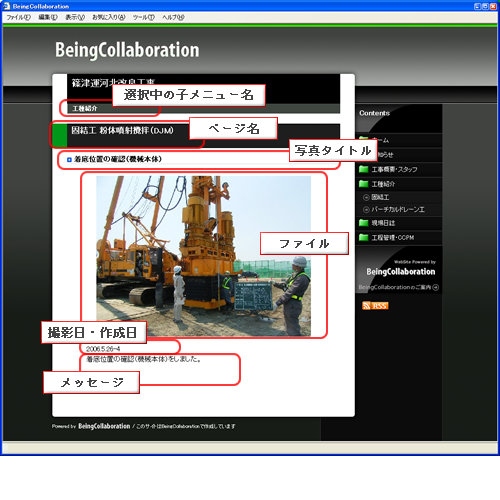Click the 工種紹介 breadcrumb text below the title
This screenshot has height=500, width=500.
[x=85, y=108]
